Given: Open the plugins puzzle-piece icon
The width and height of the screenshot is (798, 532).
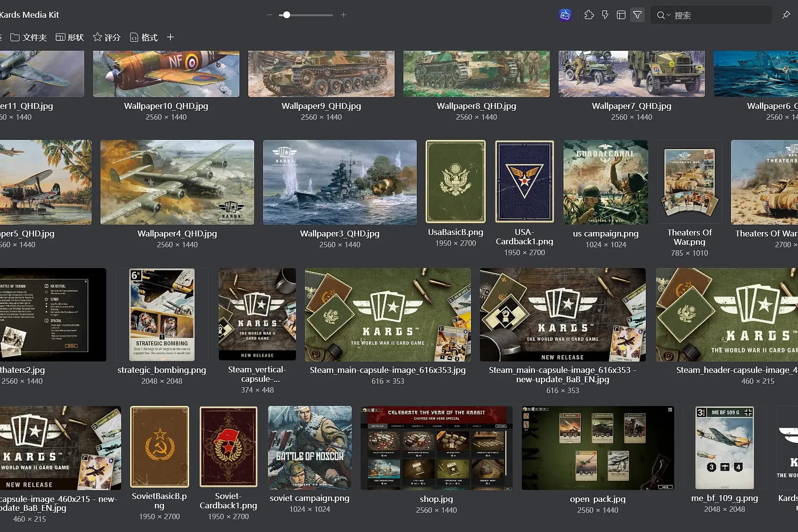Looking at the screenshot, I should [589, 15].
